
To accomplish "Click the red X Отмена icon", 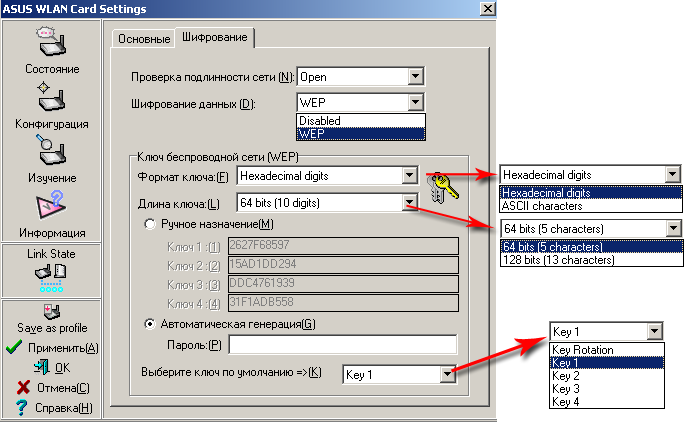I will [23, 388].
